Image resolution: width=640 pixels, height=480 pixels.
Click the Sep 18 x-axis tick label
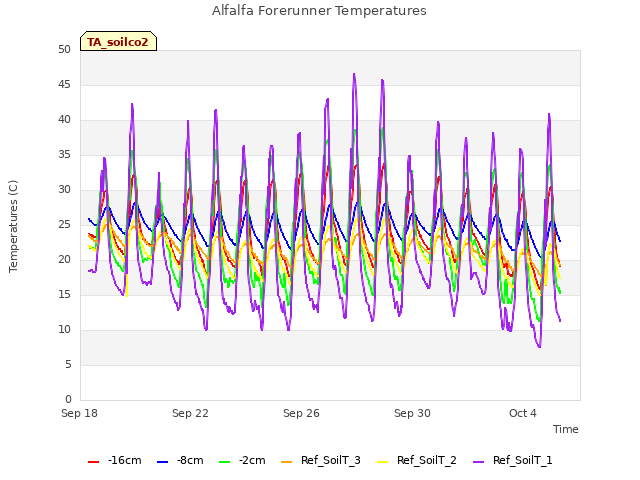click(80, 413)
